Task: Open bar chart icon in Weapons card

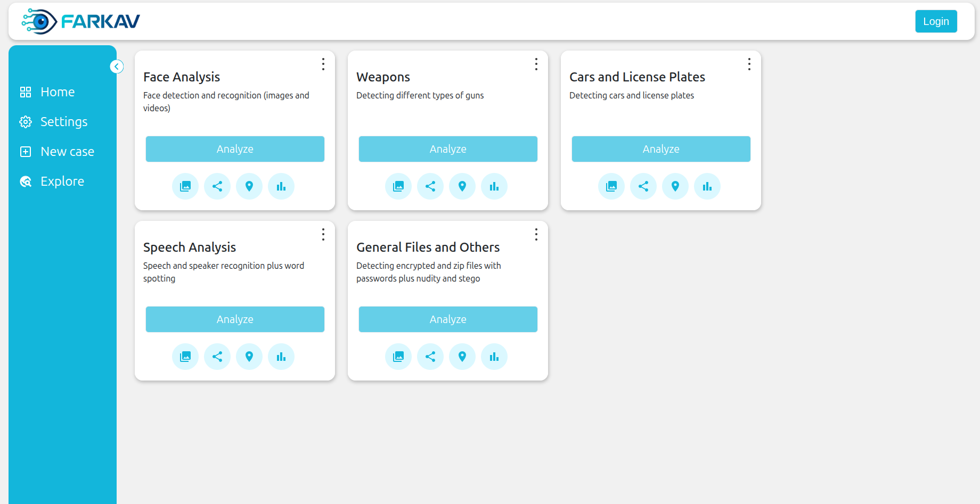Action: (494, 186)
